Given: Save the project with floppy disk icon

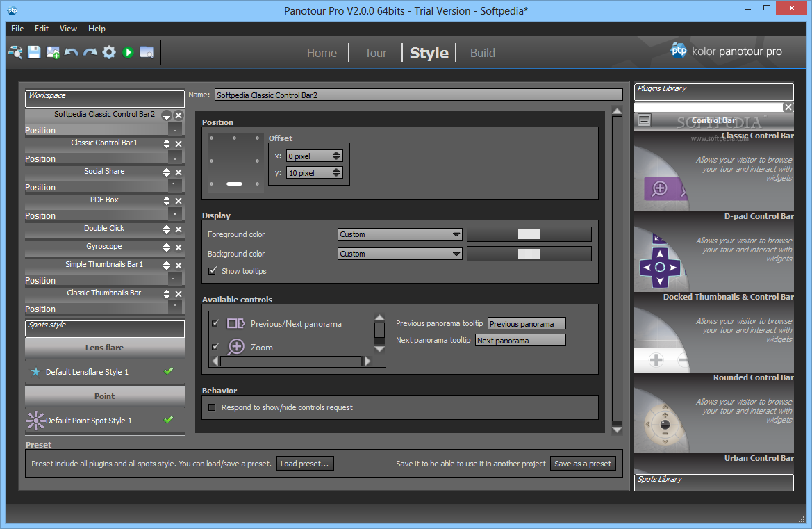Looking at the screenshot, I should (34, 52).
